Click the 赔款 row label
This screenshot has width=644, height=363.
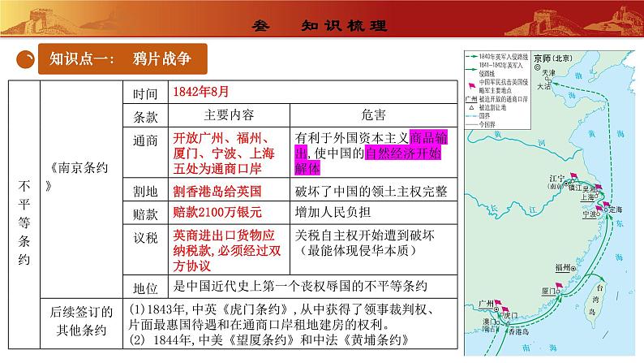click(x=145, y=214)
